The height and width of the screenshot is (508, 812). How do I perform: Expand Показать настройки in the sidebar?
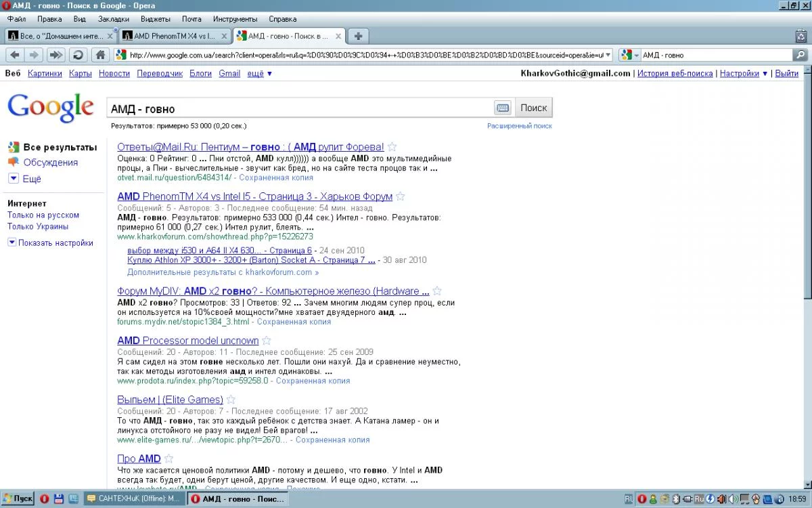point(50,242)
